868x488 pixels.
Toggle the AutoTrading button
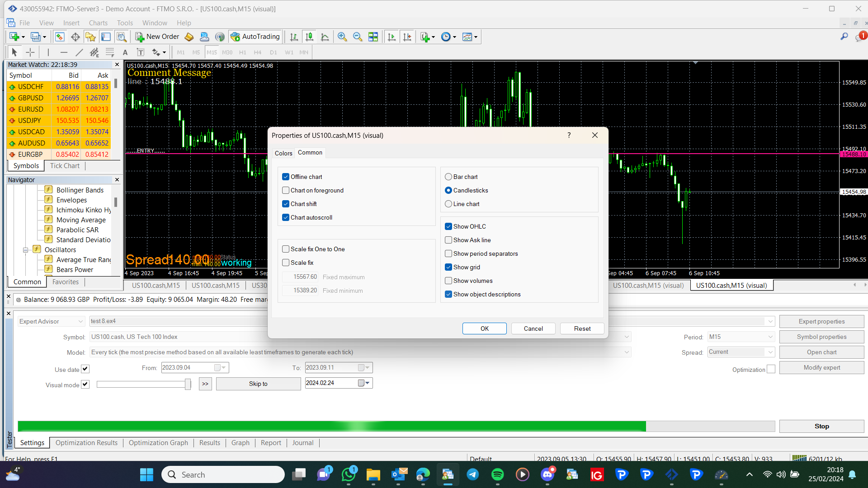pos(255,37)
